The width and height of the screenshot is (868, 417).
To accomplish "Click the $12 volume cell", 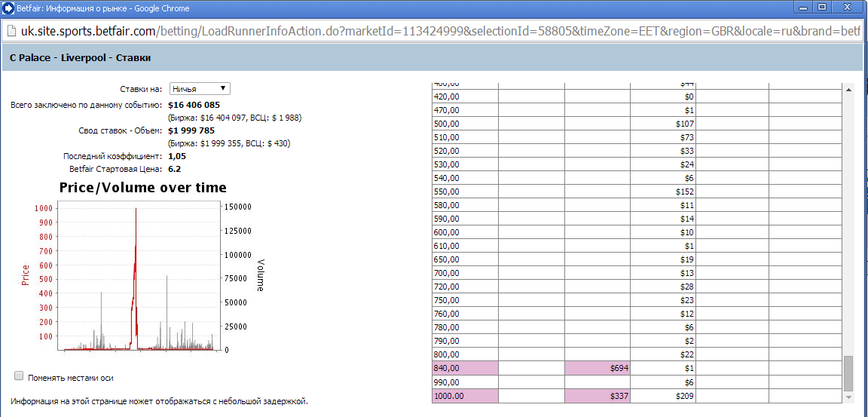I will pos(663,314).
